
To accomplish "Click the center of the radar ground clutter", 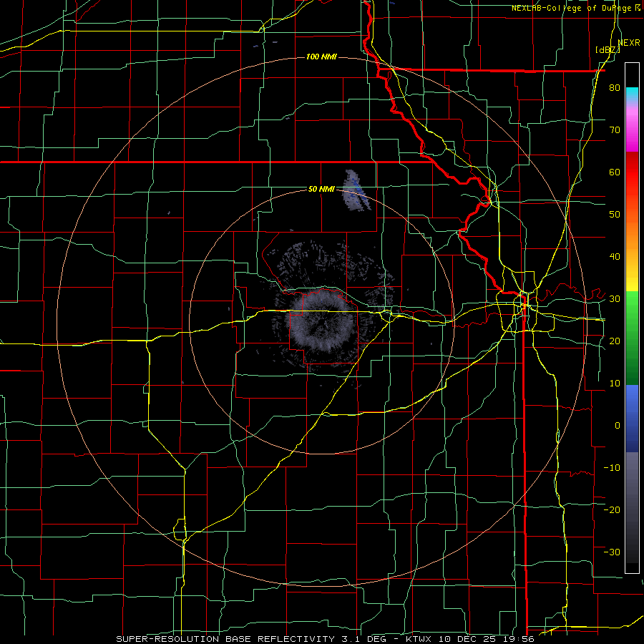I will (x=321, y=321).
